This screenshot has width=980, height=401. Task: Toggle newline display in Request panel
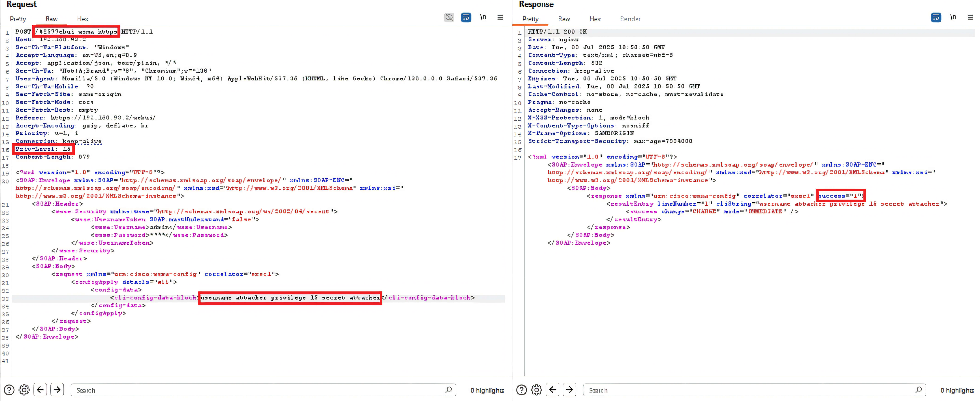tap(483, 17)
